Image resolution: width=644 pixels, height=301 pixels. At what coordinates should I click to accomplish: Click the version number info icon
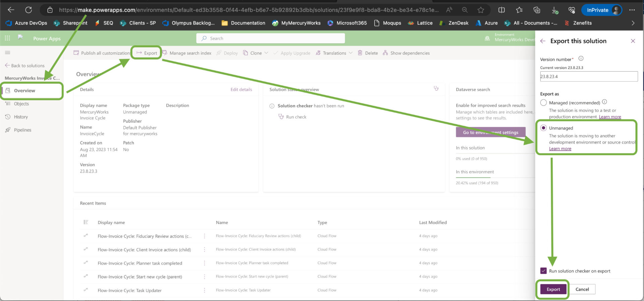point(581,58)
